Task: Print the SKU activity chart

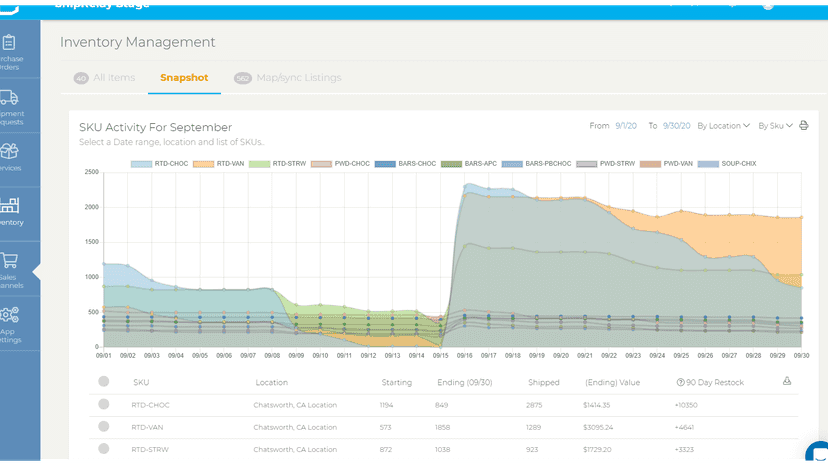Action: click(804, 126)
